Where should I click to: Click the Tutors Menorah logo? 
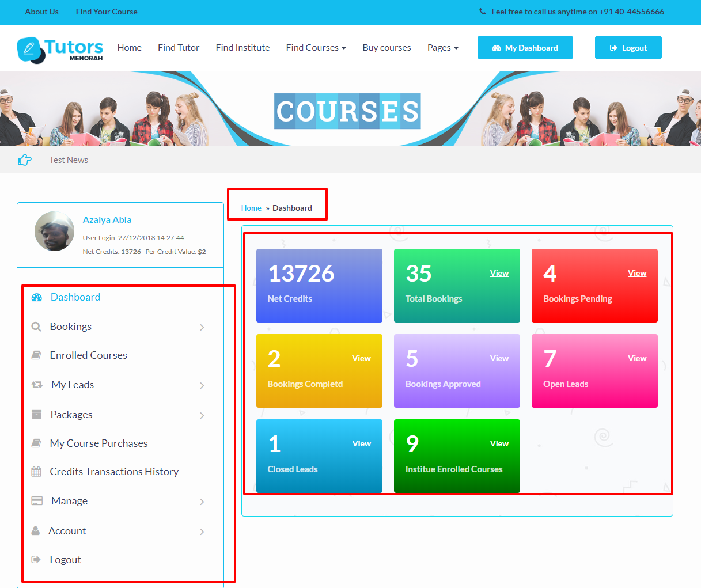tap(60, 50)
